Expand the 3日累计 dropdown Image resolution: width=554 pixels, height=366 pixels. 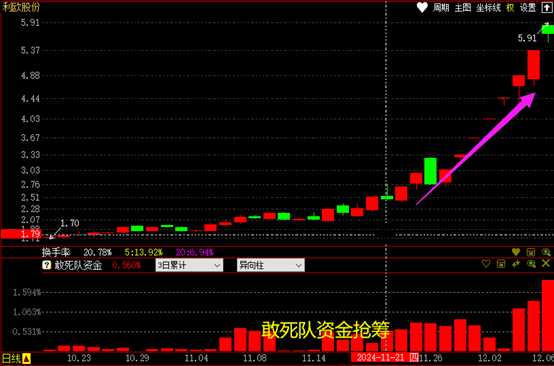coord(189,265)
